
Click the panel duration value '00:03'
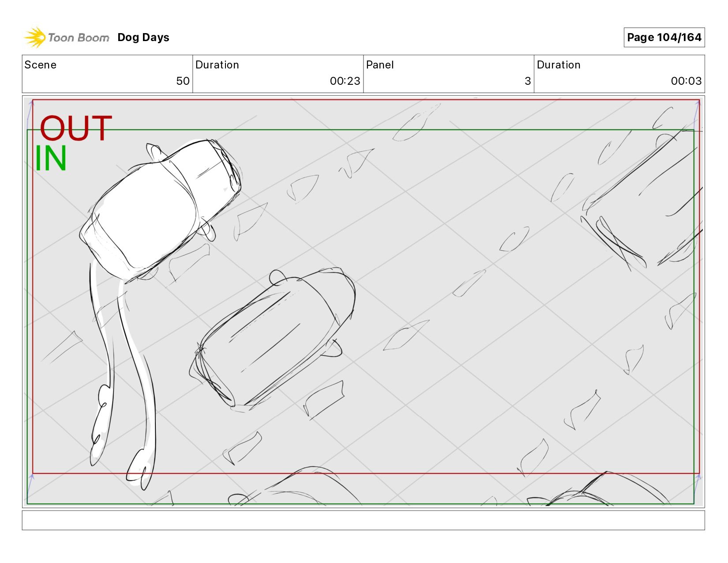686,81
